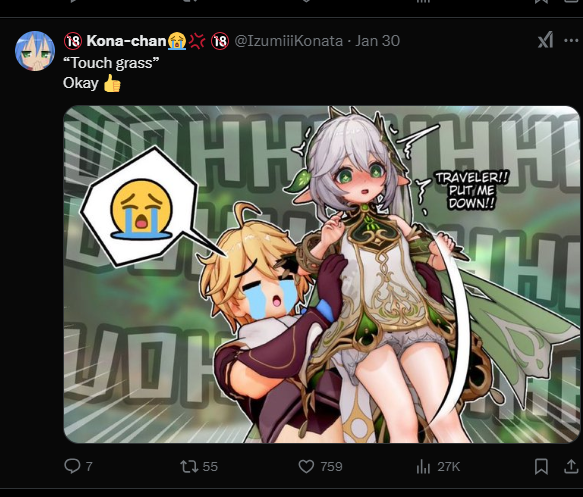583x497 pixels.
Task: Click the 27K views count
Action: tap(449, 467)
